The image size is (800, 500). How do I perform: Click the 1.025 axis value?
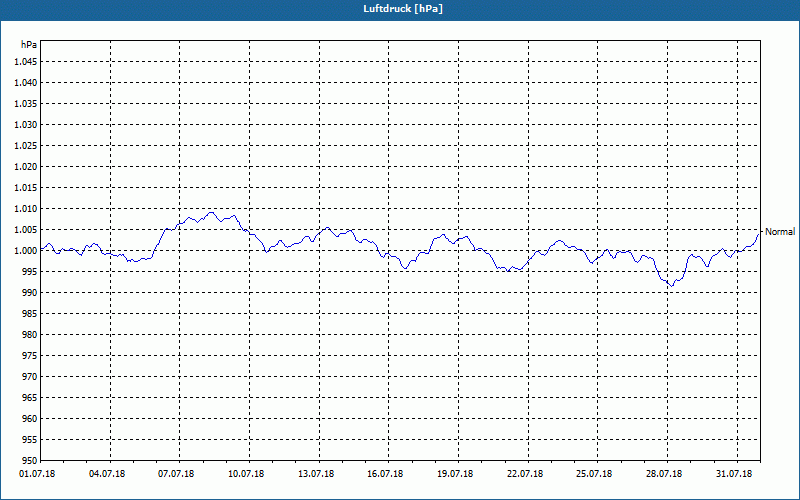pos(26,146)
